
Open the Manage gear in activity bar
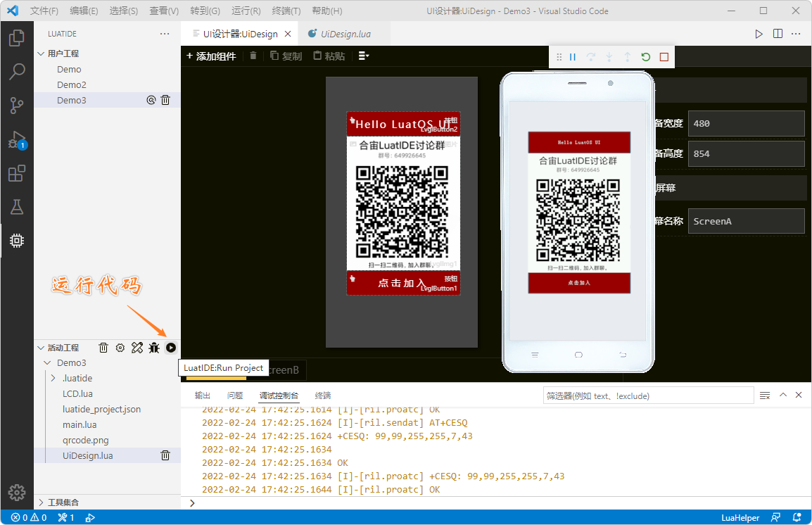coord(17,493)
